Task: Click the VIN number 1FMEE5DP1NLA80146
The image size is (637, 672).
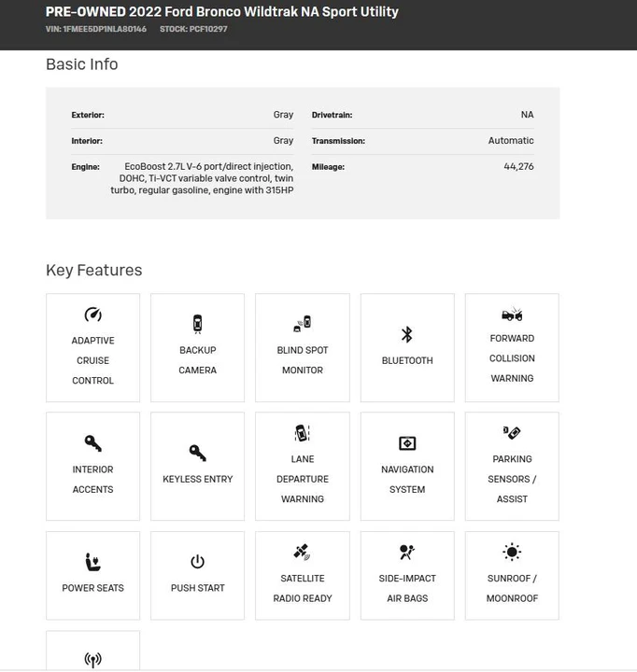Action: 105,29
